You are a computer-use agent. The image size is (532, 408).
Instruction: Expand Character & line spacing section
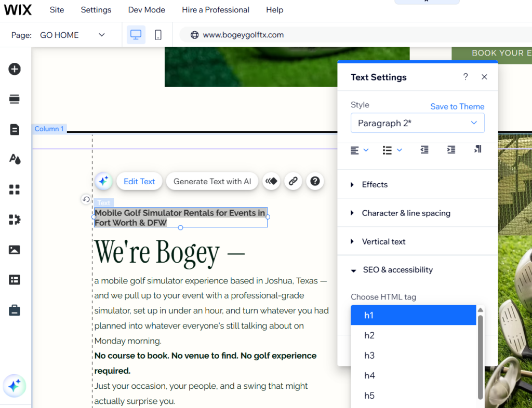click(x=405, y=213)
